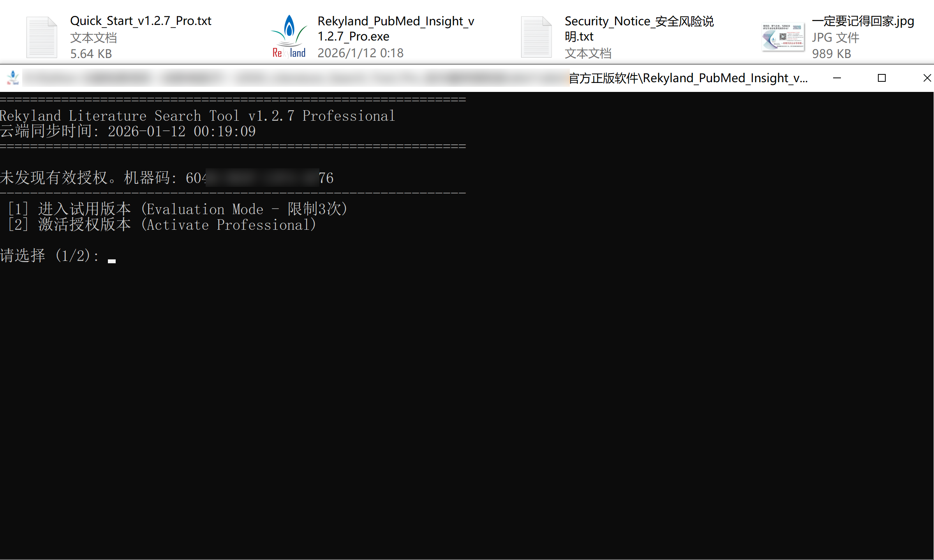
Task: Click the cloud sync time line
Action: 128,131
